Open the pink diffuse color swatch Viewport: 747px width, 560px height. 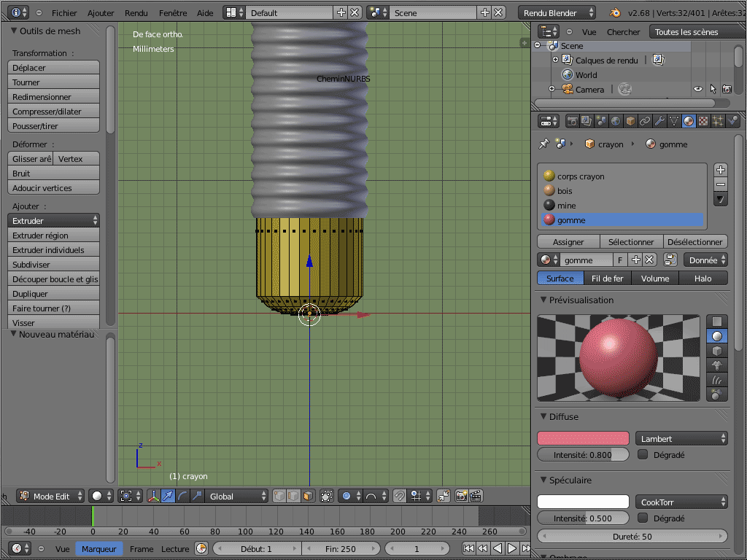pyautogui.click(x=583, y=438)
